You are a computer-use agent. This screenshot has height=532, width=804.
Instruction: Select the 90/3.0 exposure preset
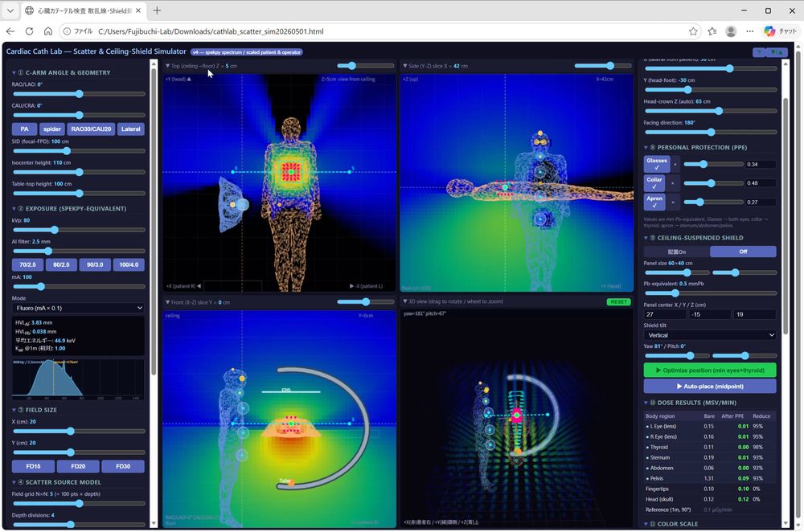coord(95,265)
